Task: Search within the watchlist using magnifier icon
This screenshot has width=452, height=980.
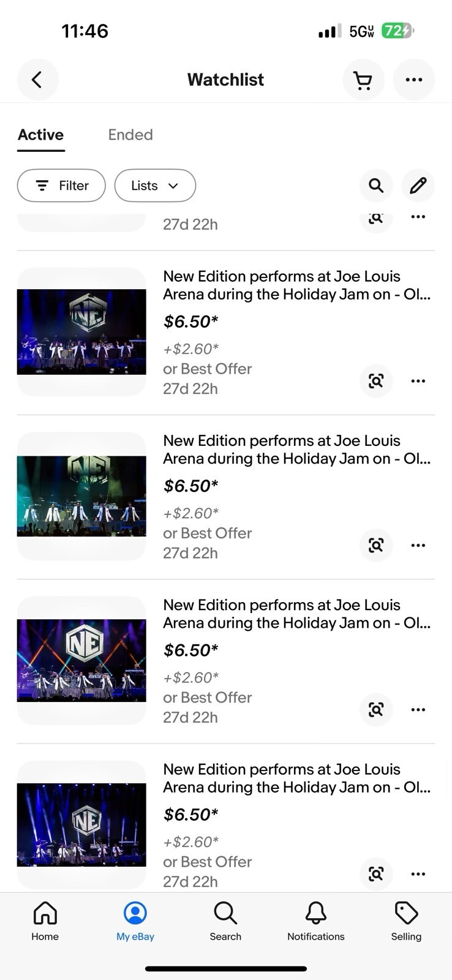Action: pos(376,185)
